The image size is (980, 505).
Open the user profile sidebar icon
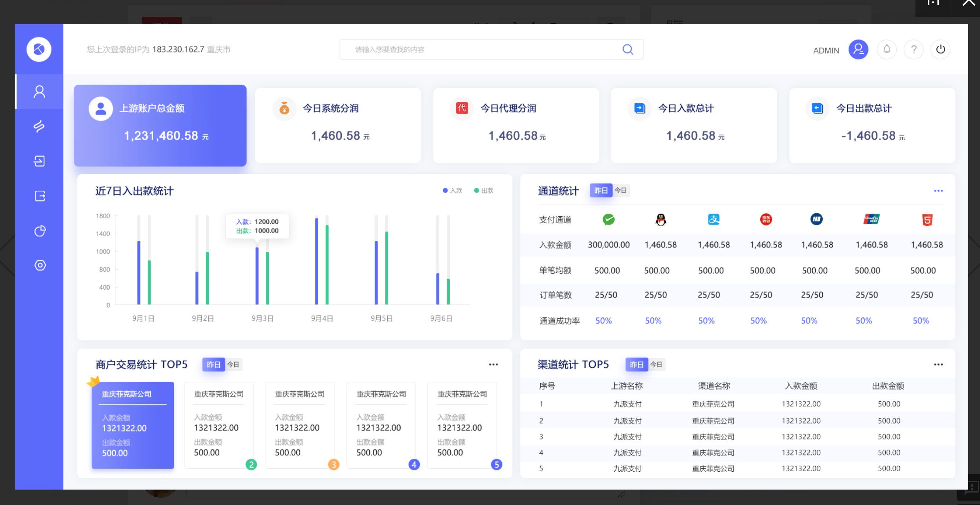click(39, 91)
